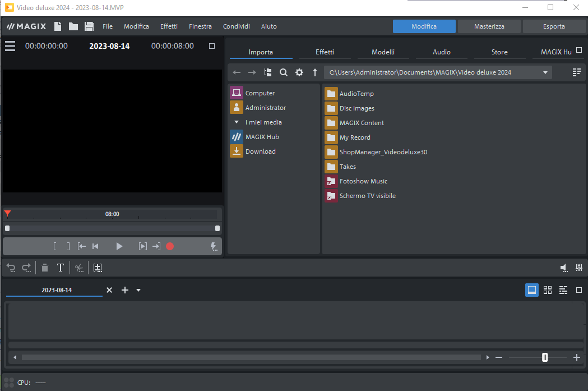Open the Effetti menu in the menu bar
This screenshot has height=391, width=588.
[x=169, y=26]
